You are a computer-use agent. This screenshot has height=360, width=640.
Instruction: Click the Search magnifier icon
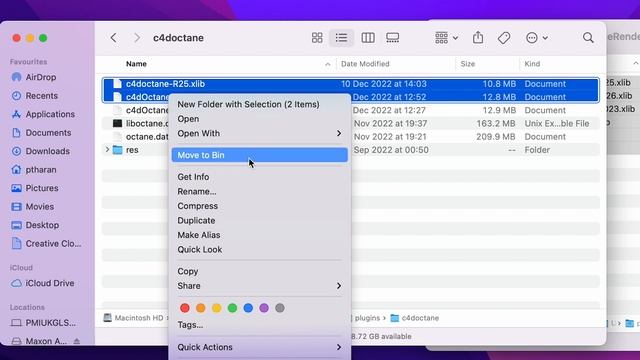click(588, 38)
